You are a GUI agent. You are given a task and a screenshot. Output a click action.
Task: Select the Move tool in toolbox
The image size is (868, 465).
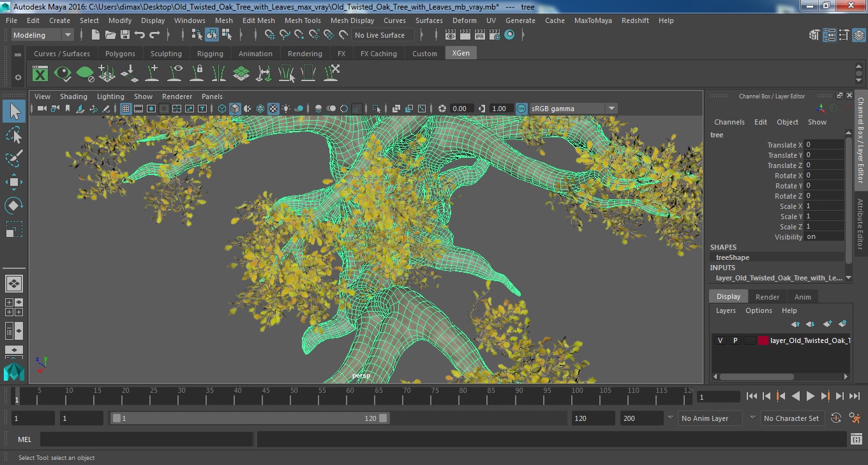click(x=14, y=182)
